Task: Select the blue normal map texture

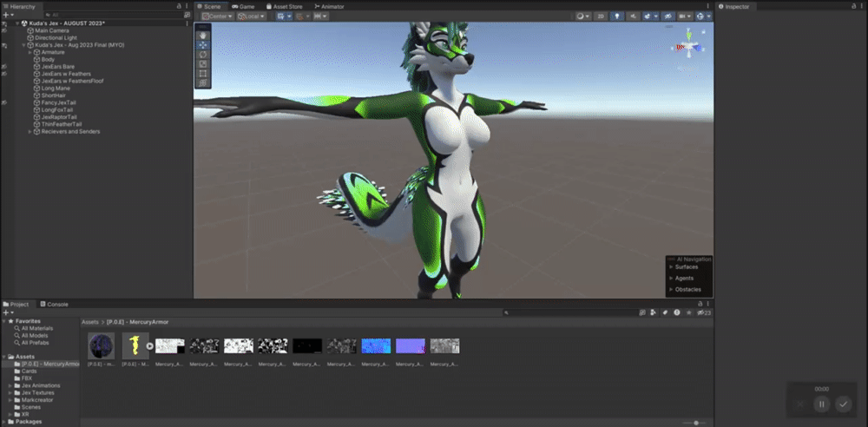Action: point(376,346)
